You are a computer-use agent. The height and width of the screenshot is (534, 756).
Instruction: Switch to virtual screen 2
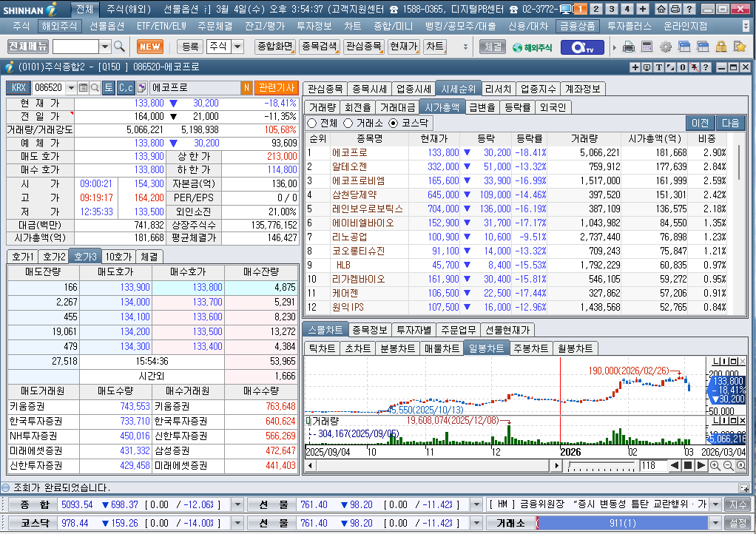tap(596, 9)
